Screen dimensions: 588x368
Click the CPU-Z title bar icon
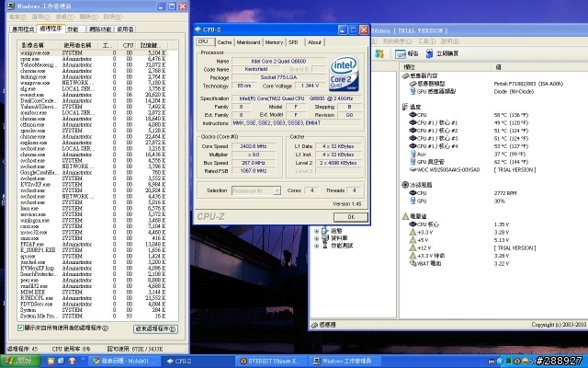pyautogui.click(x=198, y=29)
